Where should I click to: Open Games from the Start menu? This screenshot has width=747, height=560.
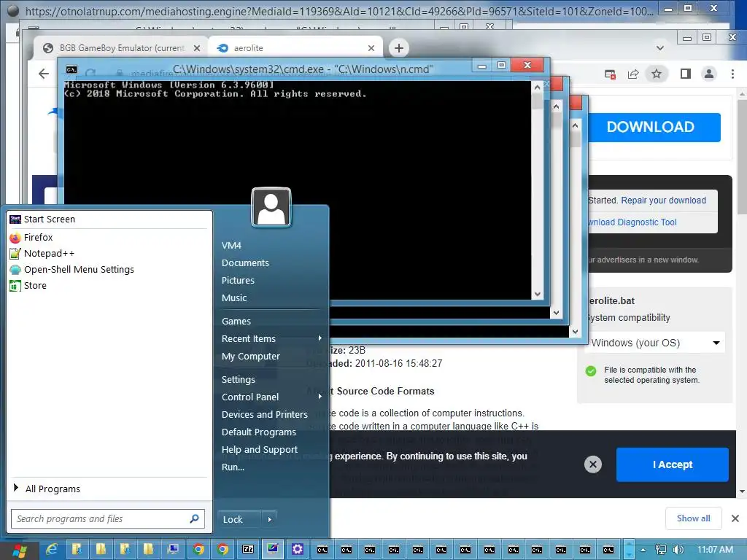click(236, 322)
